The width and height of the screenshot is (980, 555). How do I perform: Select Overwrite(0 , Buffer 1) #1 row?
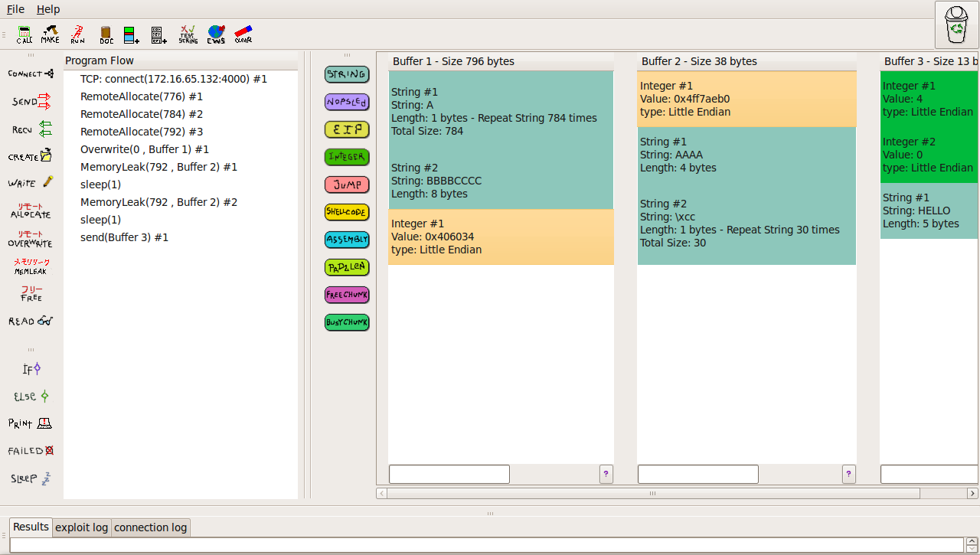[181, 149]
